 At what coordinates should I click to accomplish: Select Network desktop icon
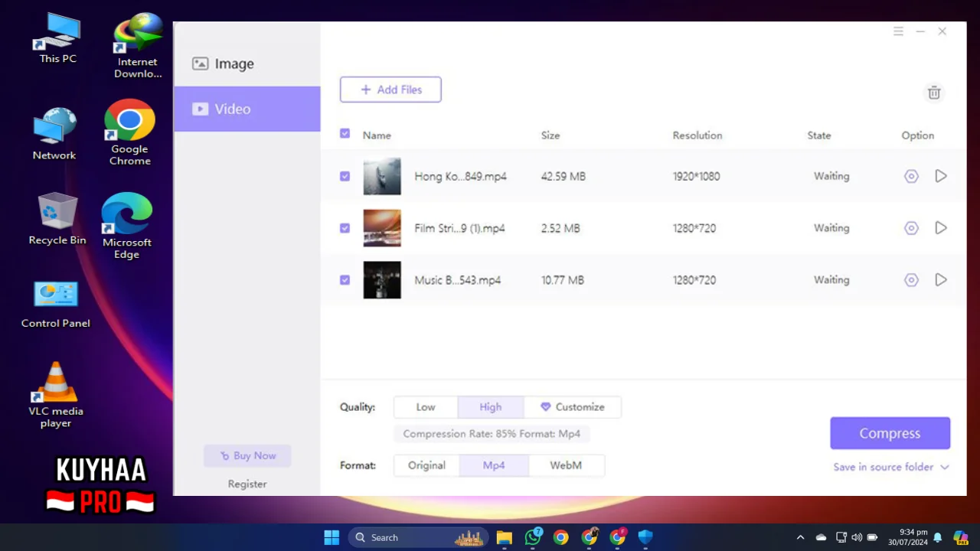[x=54, y=134]
